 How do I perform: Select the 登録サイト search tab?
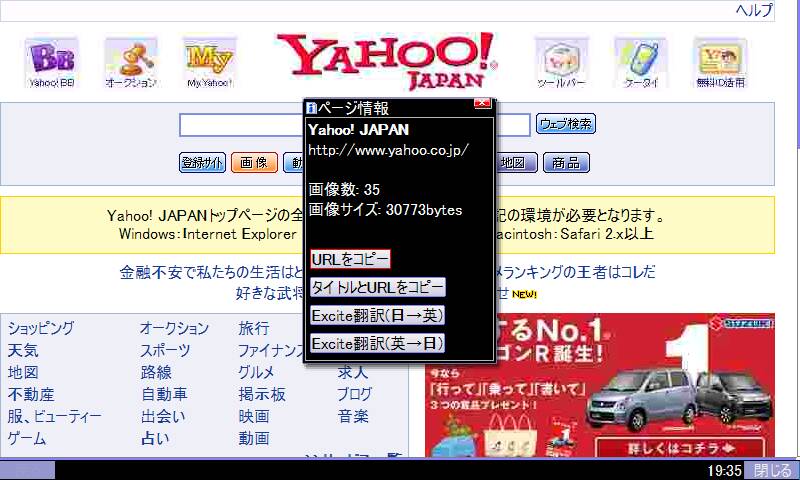click(203, 163)
